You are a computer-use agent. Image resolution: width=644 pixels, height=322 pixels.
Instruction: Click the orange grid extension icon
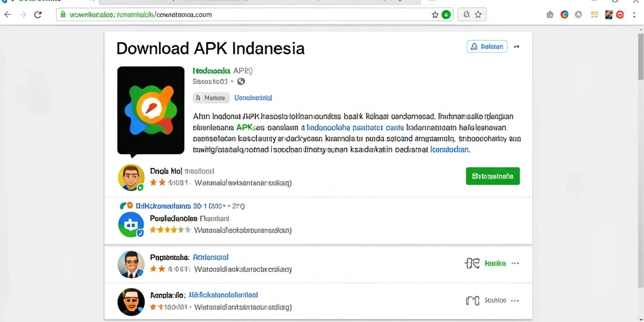(x=594, y=15)
